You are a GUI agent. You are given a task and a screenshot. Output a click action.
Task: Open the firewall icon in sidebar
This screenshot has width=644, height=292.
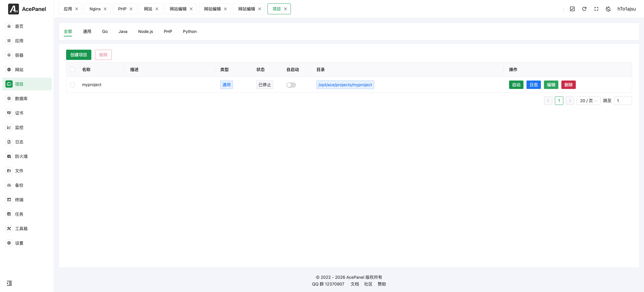pyautogui.click(x=9, y=156)
